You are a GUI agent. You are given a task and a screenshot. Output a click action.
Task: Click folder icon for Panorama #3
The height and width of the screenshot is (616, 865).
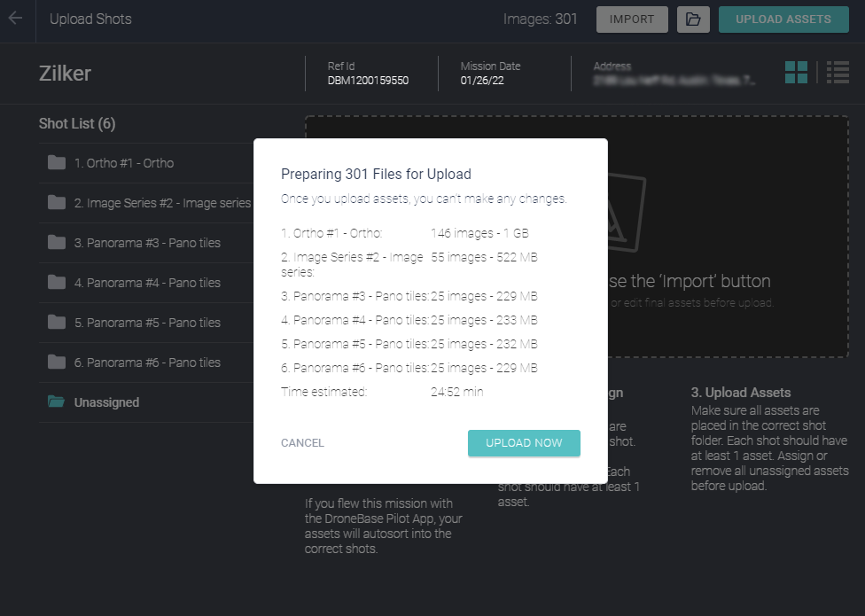pyautogui.click(x=56, y=243)
